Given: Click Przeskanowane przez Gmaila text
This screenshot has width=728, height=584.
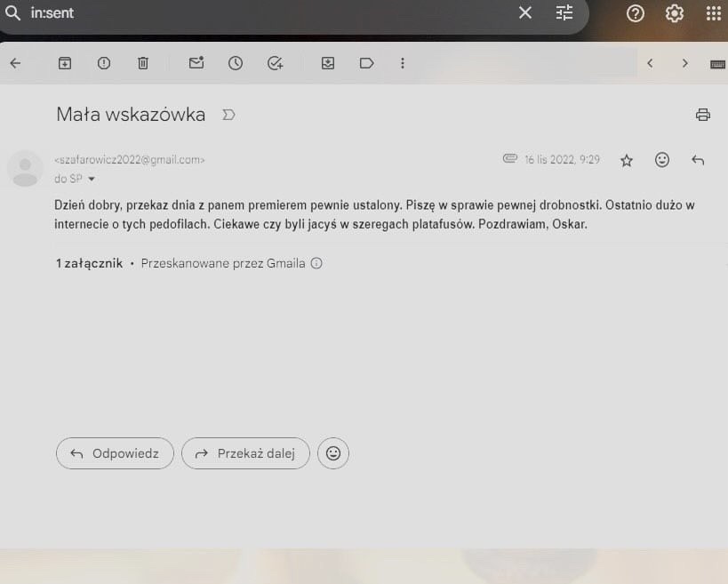Looking at the screenshot, I should pos(223,263).
